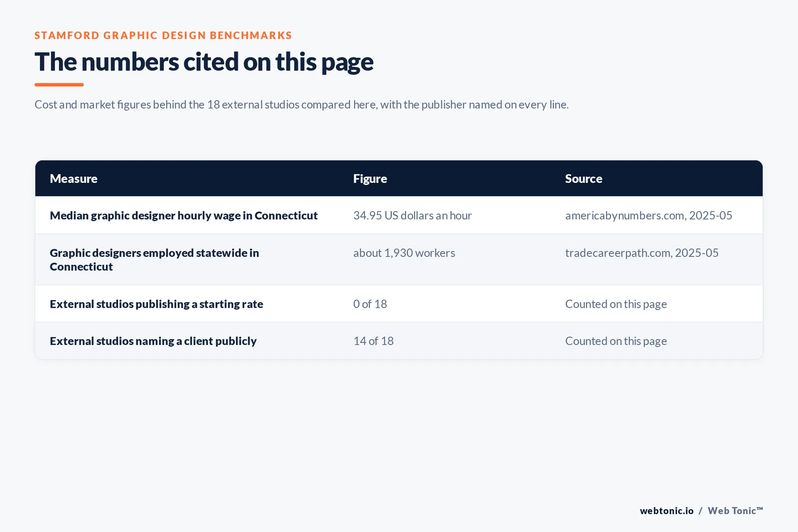Select the Graphic designers employed statewide row

(x=399, y=260)
